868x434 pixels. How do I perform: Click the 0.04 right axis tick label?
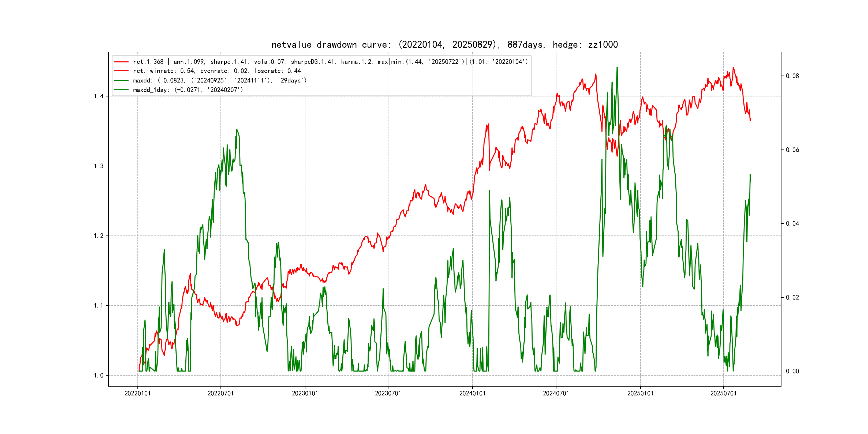coord(792,223)
